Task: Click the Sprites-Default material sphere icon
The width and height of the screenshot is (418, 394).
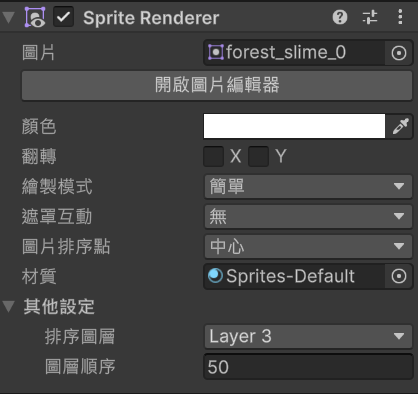Action: coord(215,276)
